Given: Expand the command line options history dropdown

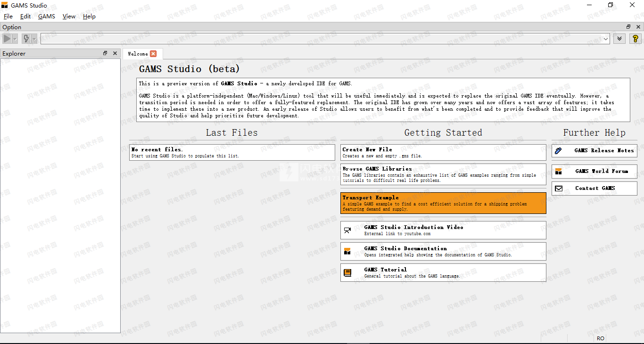Looking at the screenshot, I should (606, 39).
